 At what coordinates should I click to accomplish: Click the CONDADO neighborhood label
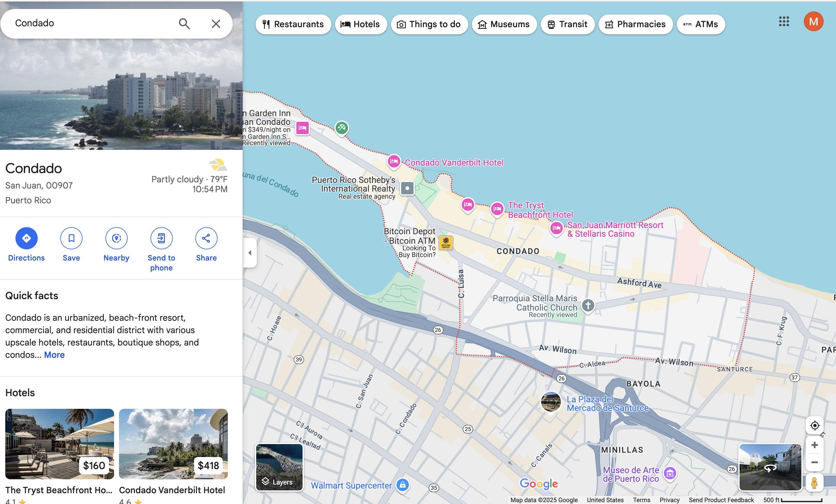coord(518,251)
